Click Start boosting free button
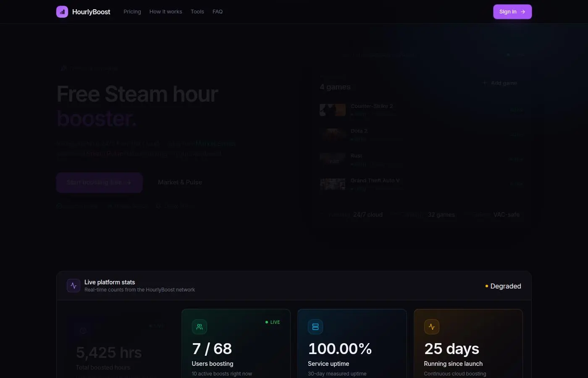 [x=100, y=182]
